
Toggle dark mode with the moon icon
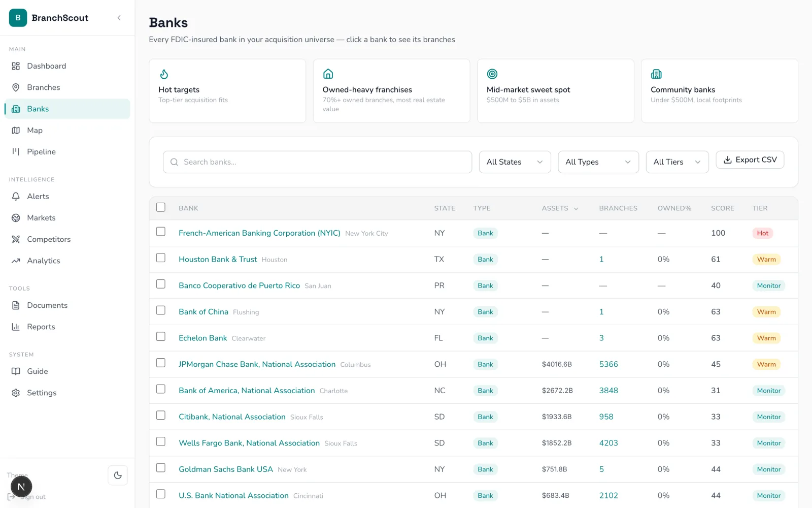pyautogui.click(x=118, y=475)
